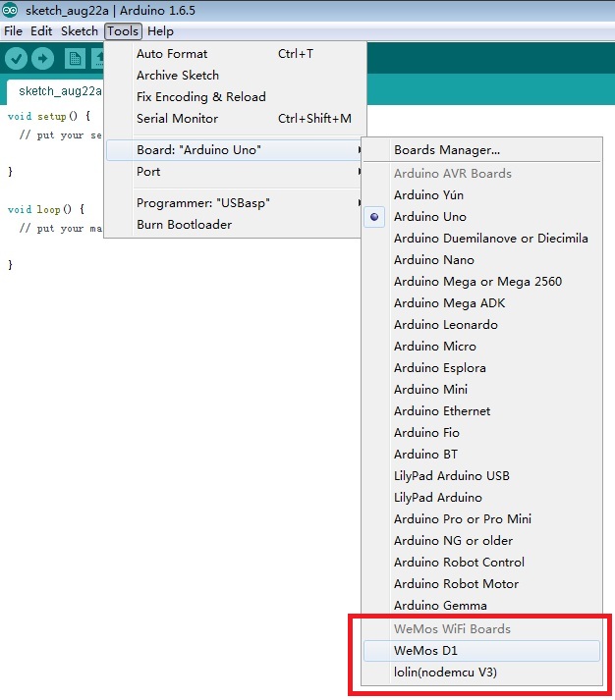Choose Arduino Robot Control board
This screenshot has width=615, height=700.
coord(481,562)
